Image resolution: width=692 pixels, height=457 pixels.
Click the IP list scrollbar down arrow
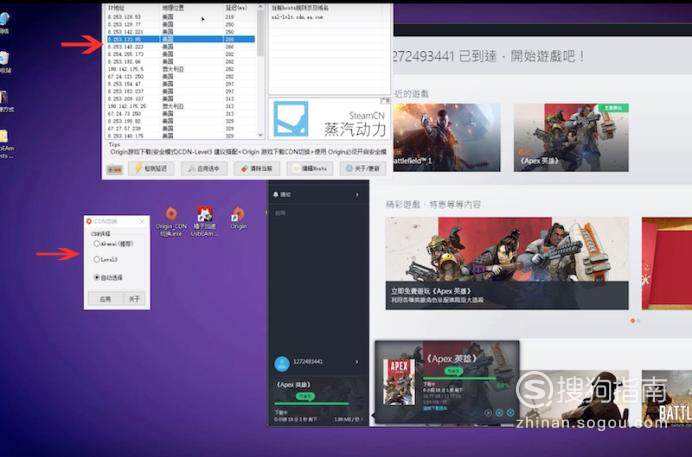point(260,135)
